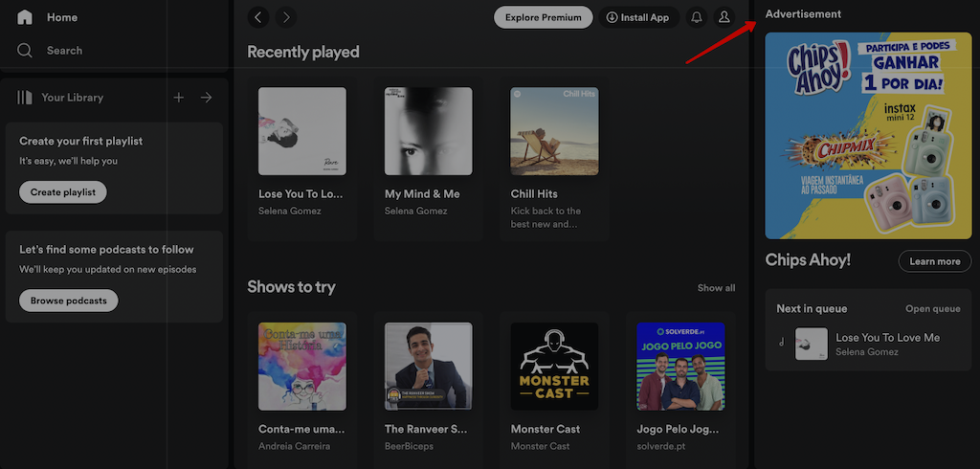Click the Chips Ahoy advertisement image
This screenshot has width=980, height=469.
coord(869,136)
